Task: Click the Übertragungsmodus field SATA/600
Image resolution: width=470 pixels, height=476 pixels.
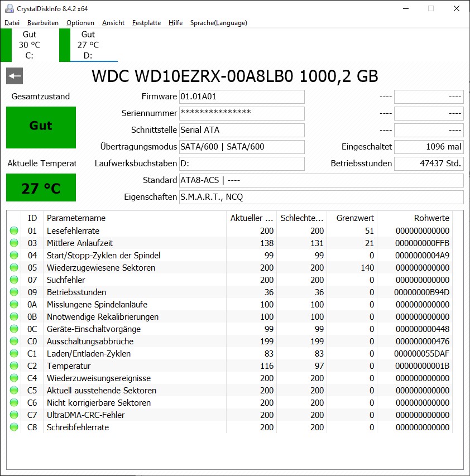Action: [242, 147]
